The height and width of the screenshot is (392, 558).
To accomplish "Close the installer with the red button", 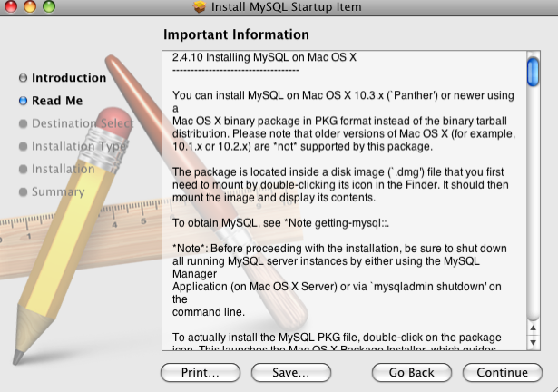I will click(12, 7).
